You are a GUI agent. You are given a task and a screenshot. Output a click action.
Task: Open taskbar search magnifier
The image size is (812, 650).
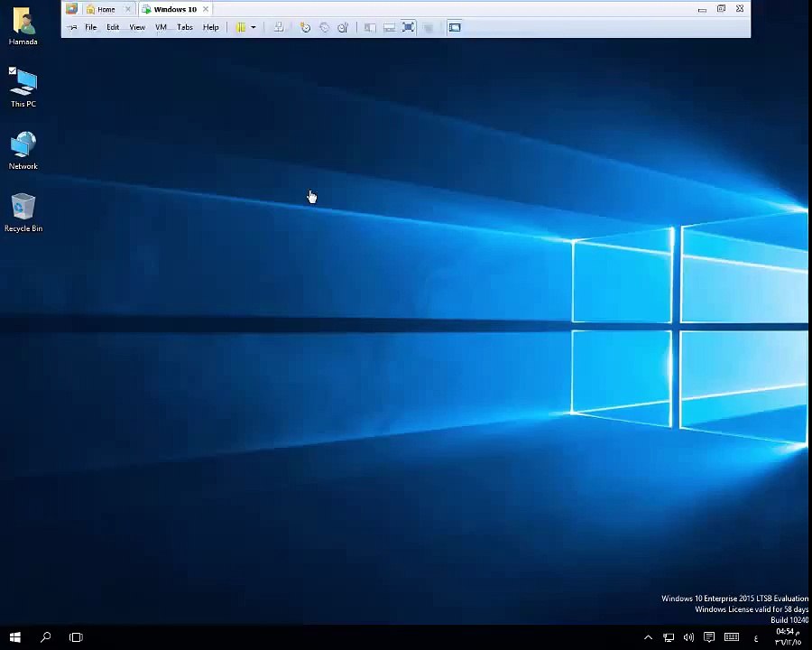point(46,637)
